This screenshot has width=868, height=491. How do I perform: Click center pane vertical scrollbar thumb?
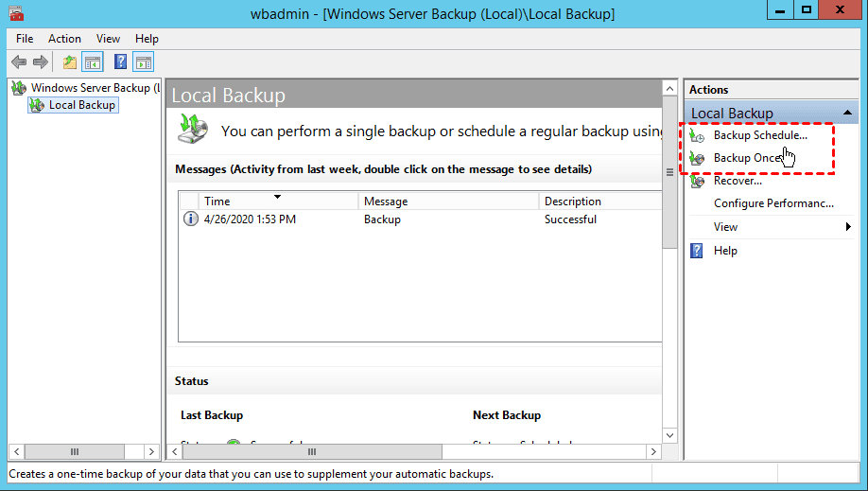pos(669,172)
